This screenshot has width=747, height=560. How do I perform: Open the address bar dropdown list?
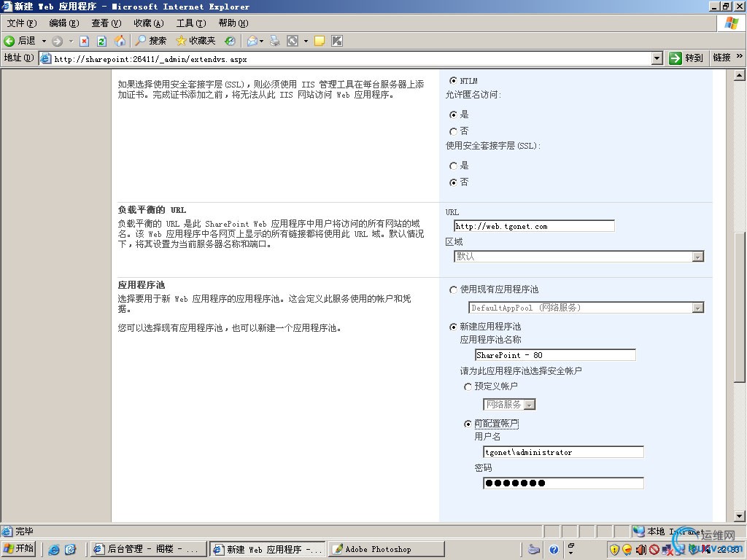(x=657, y=58)
